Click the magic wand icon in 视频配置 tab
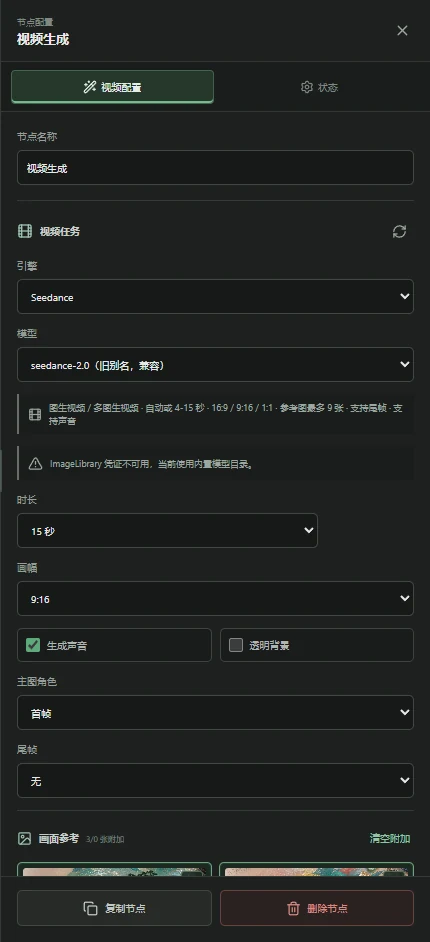The image size is (430, 942). pos(89,87)
